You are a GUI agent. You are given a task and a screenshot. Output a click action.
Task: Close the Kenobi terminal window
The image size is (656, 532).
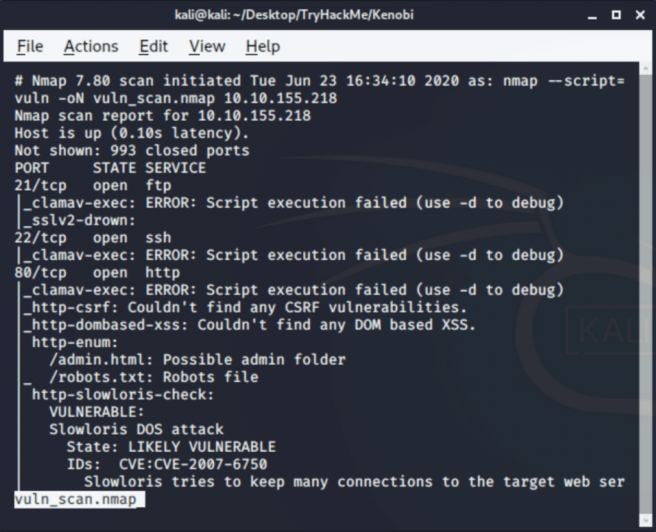tap(639, 15)
